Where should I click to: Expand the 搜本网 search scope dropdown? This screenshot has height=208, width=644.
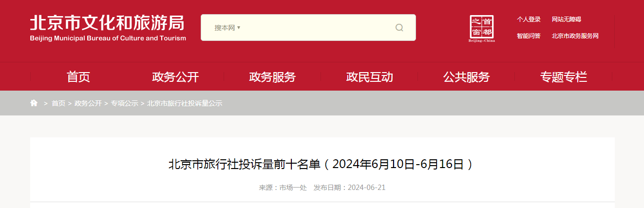[227, 28]
